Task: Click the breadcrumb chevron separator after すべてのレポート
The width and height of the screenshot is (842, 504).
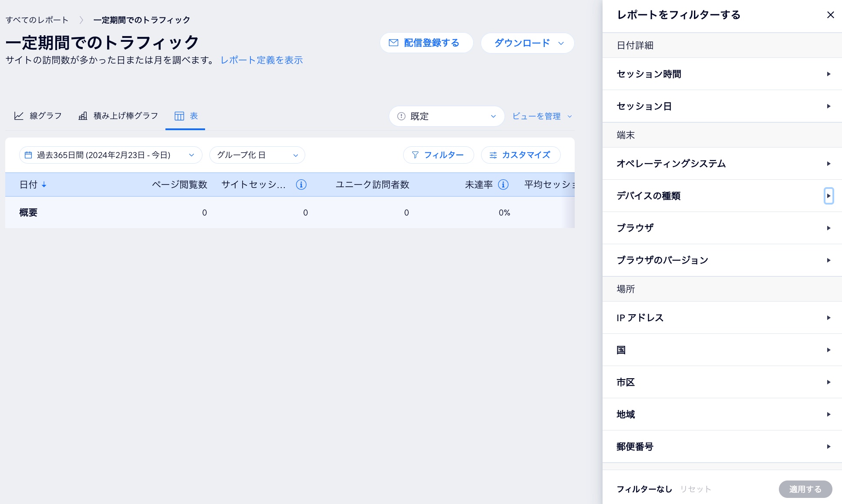Action: [x=81, y=20]
